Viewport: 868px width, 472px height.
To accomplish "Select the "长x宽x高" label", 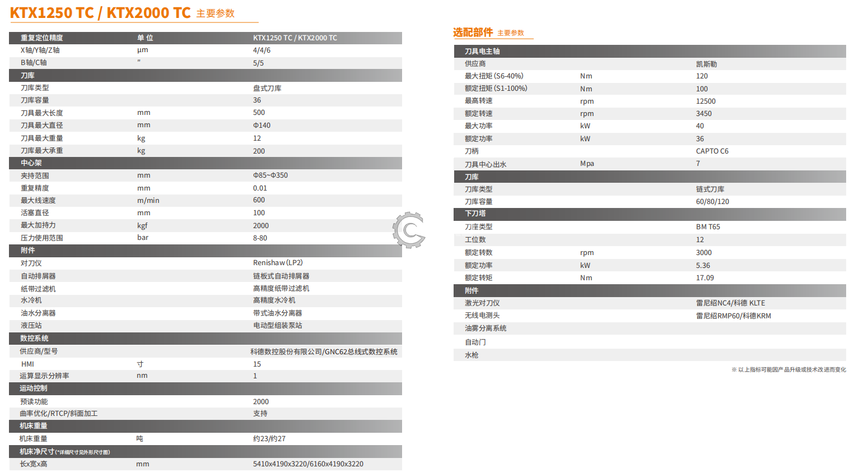I will pos(34,464).
